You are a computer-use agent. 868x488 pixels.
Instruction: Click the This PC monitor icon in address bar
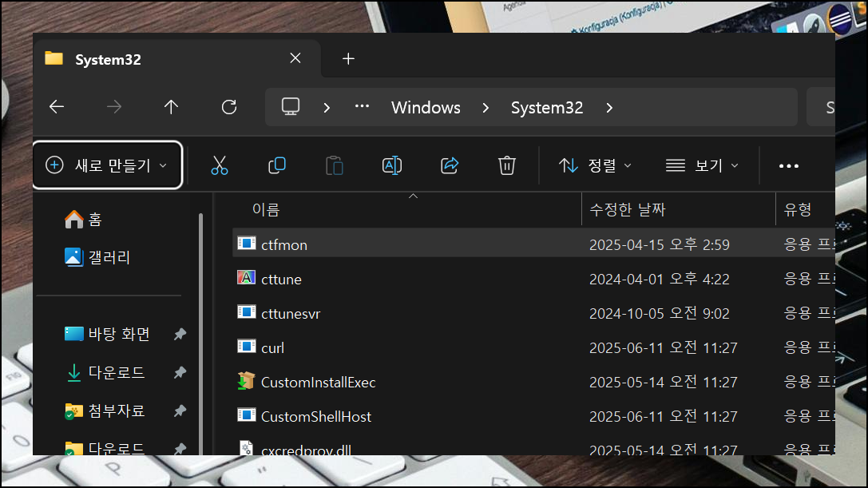click(291, 106)
